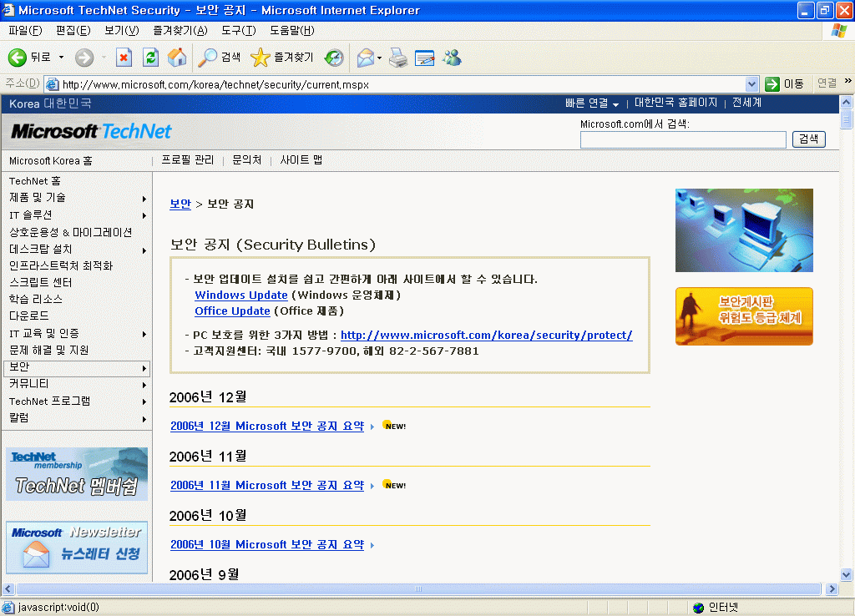Click the page icon in address bar
This screenshot has height=616, width=855.
53,84
